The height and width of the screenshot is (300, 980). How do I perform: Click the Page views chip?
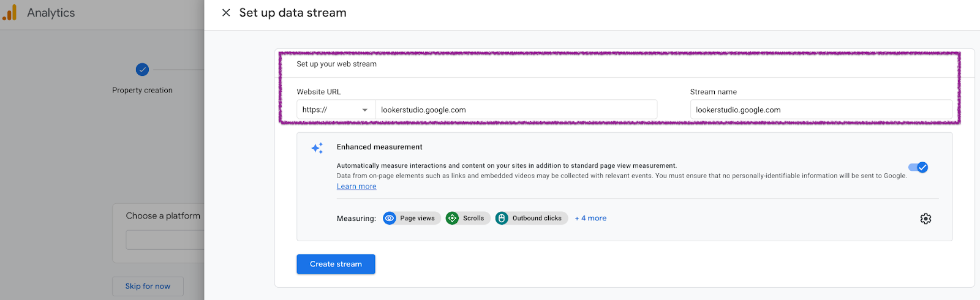click(412, 218)
